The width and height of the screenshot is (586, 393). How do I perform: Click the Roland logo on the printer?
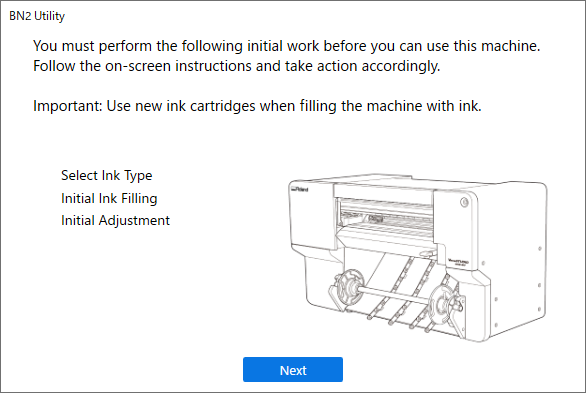pyautogui.click(x=300, y=189)
